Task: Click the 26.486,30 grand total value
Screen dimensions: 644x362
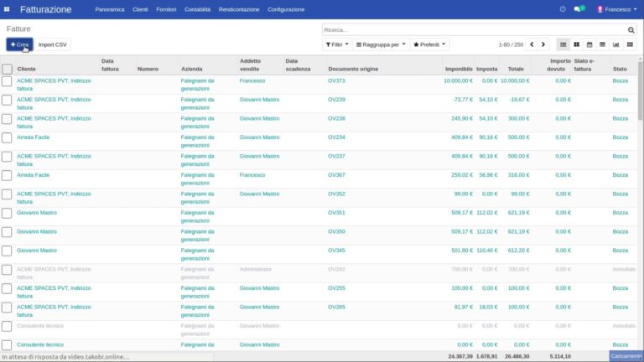Action: (517, 356)
